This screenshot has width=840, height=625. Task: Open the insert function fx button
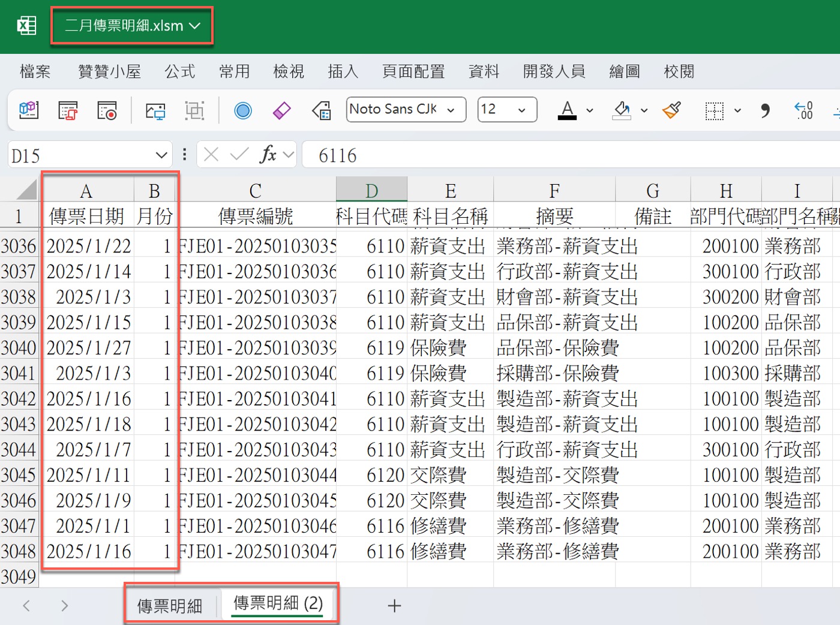coord(268,155)
